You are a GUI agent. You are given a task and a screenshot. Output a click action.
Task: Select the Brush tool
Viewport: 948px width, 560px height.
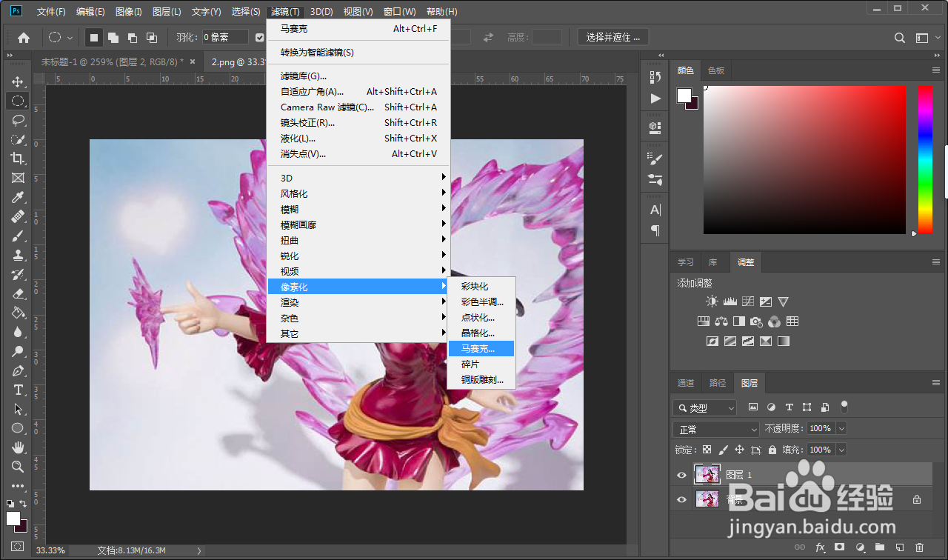click(18, 236)
